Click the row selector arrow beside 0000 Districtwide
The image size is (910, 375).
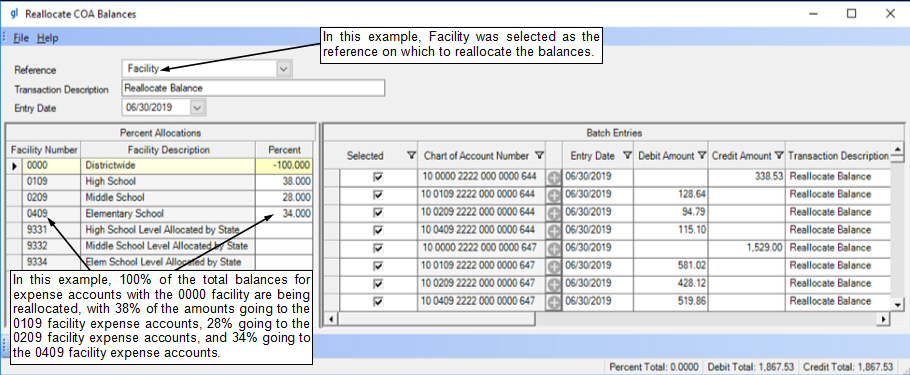(15, 166)
